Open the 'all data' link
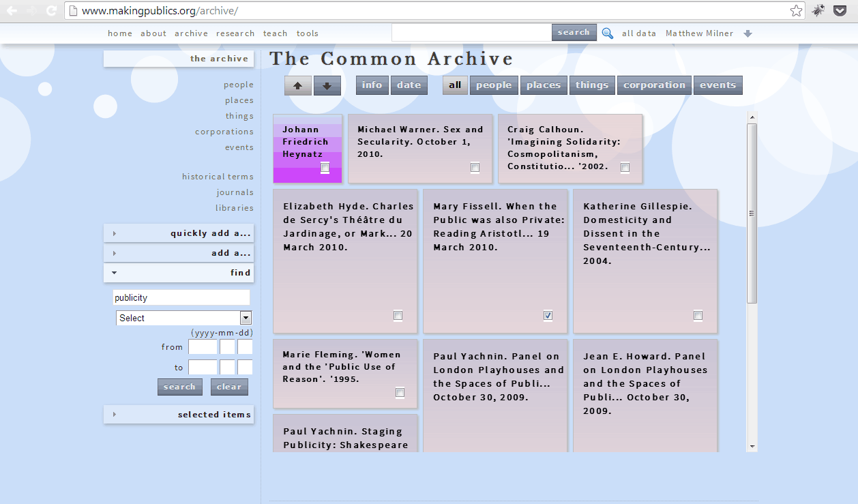The height and width of the screenshot is (504, 858). 639,33
